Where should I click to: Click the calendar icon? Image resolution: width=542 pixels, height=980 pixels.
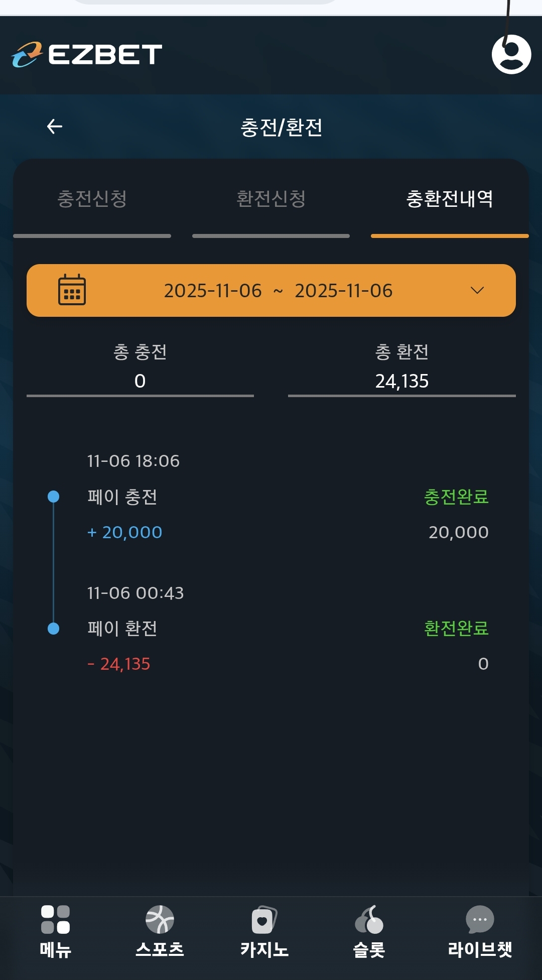tap(72, 290)
